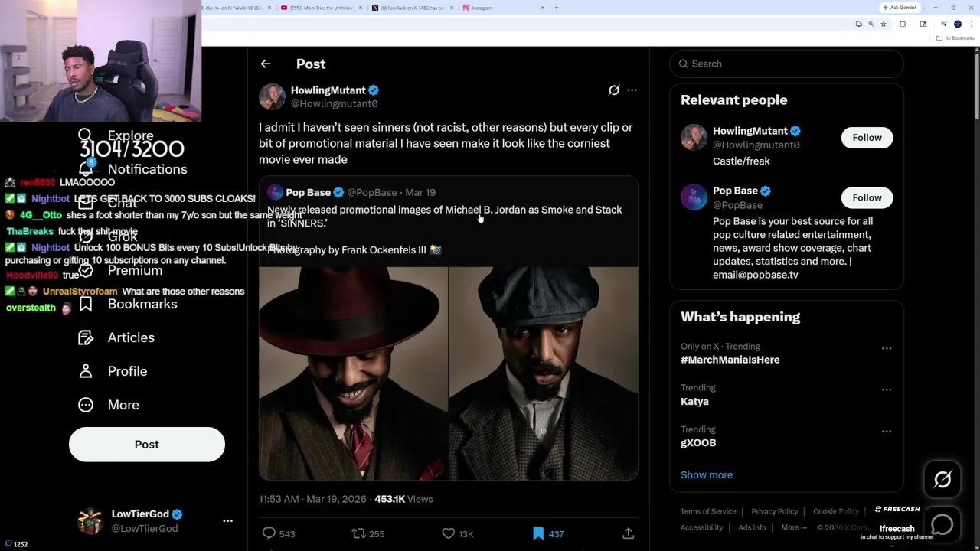980x551 pixels.
Task: Open the Accessibility footer link
Action: (x=701, y=527)
